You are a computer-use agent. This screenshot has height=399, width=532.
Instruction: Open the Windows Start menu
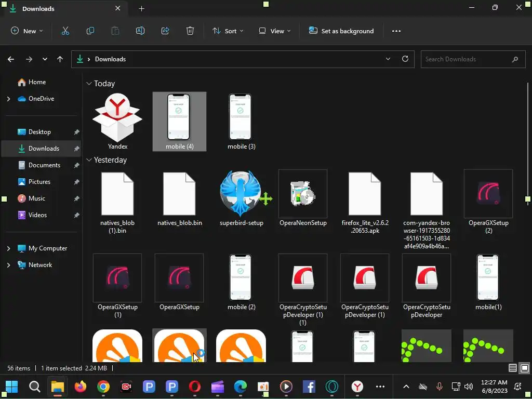click(11, 387)
